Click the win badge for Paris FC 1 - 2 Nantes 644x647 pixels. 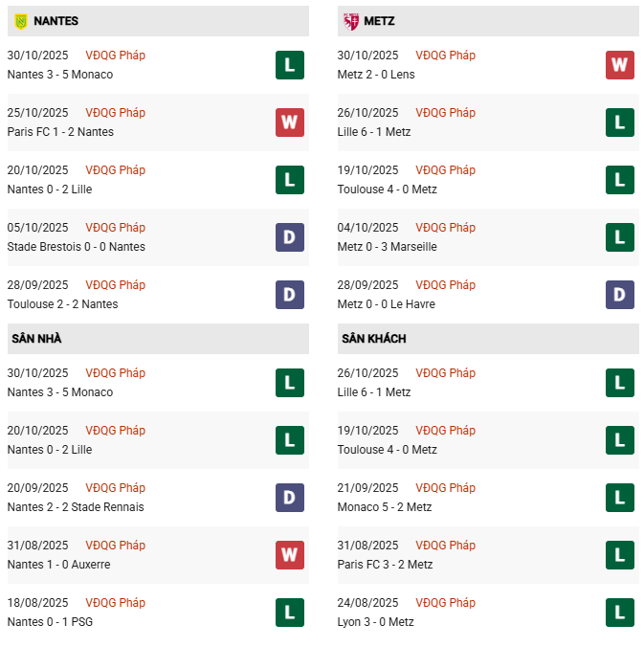(290, 123)
